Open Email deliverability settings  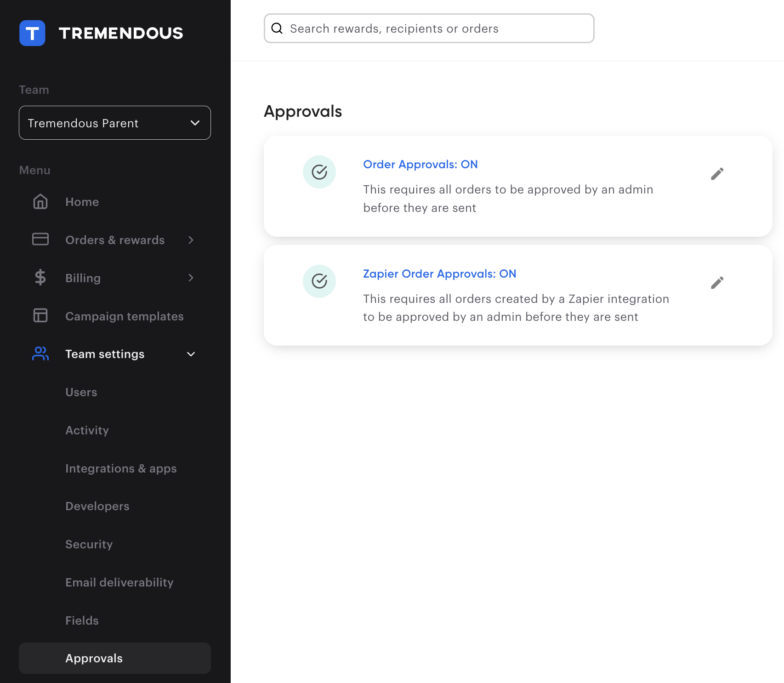click(119, 582)
